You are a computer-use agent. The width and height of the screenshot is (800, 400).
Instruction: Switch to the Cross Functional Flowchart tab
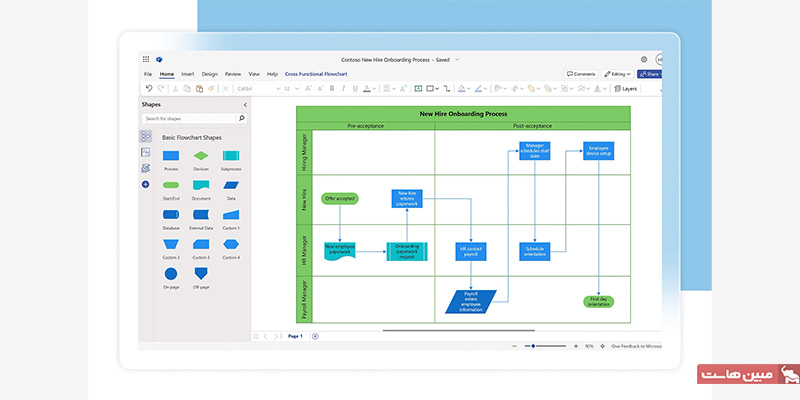tap(316, 74)
